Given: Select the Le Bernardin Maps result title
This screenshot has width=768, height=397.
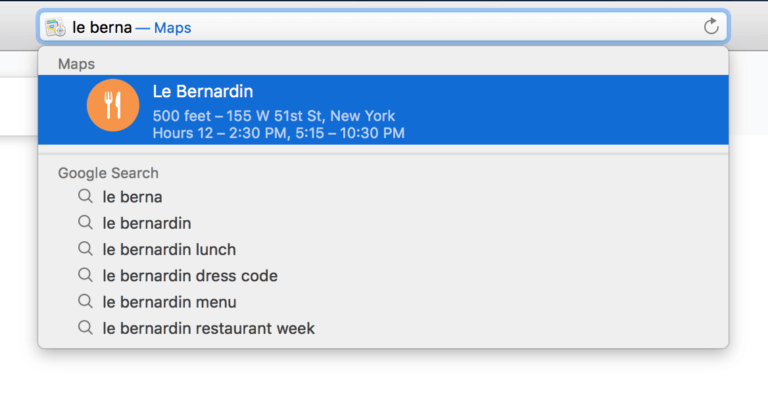Looking at the screenshot, I should (203, 92).
